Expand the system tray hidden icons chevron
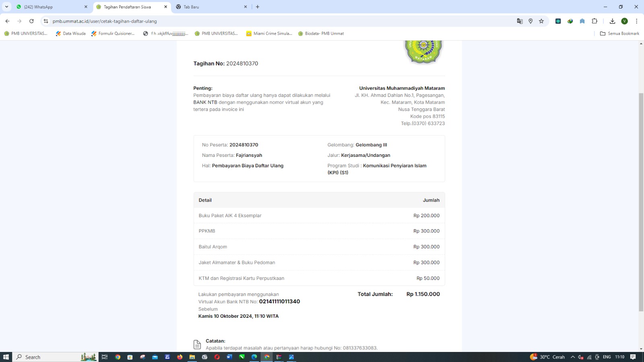This screenshot has width=644, height=362. (572, 357)
